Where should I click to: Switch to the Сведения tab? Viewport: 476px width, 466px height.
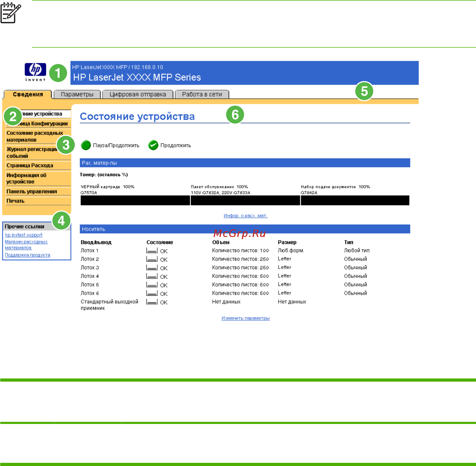click(x=28, y=94)
